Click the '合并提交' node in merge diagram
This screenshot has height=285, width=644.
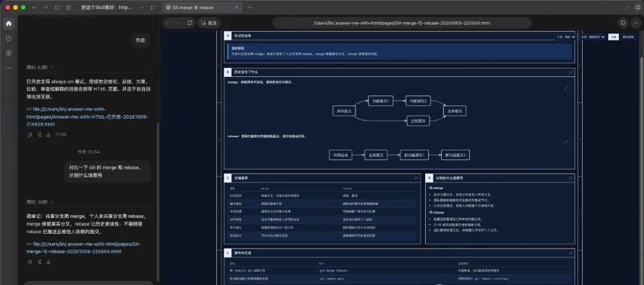pyautogui.click(x=454, y=111)
